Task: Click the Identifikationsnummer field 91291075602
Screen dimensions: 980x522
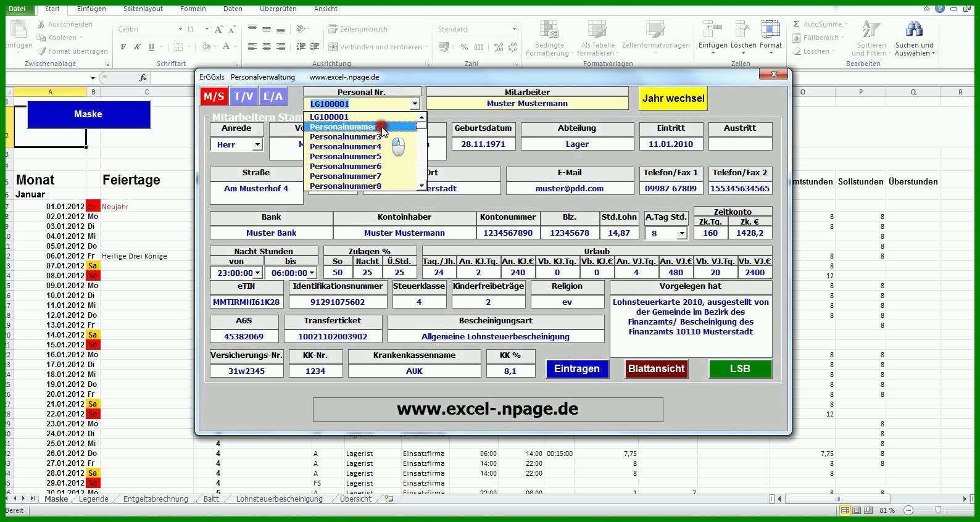Action: 338,302
